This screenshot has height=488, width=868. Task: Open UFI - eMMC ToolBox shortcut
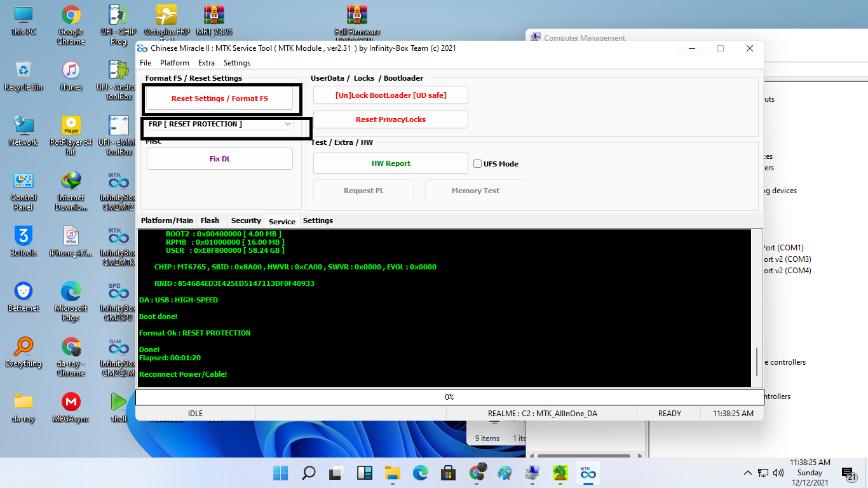pyautogui.click(x=118, y=135)
